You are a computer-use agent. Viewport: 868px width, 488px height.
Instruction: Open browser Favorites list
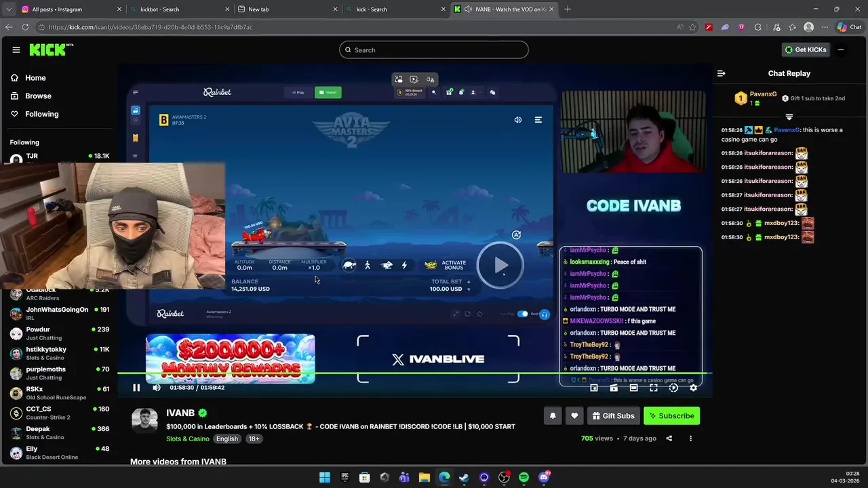pos(792,27)
